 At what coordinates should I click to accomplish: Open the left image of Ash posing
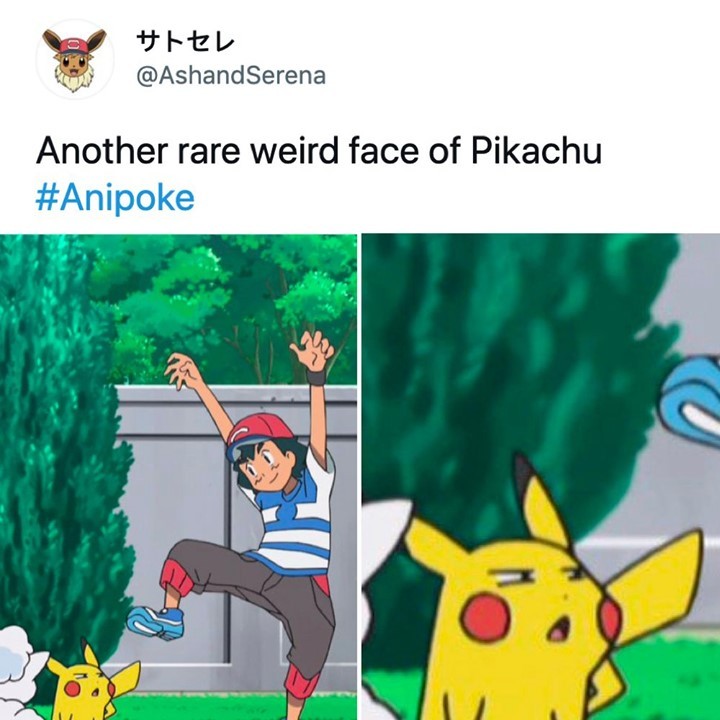[178, 477]
